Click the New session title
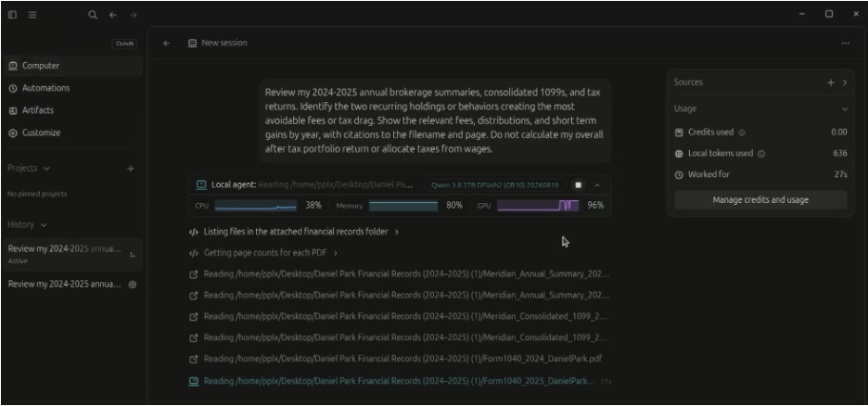Screen dimensions: 868x406 click(224, 43)
